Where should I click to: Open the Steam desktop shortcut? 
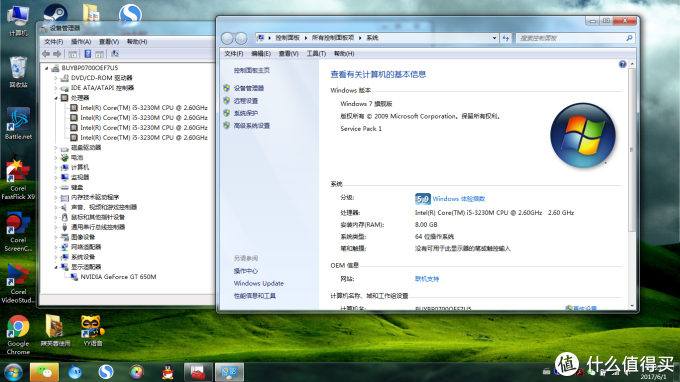pos(55,13)
